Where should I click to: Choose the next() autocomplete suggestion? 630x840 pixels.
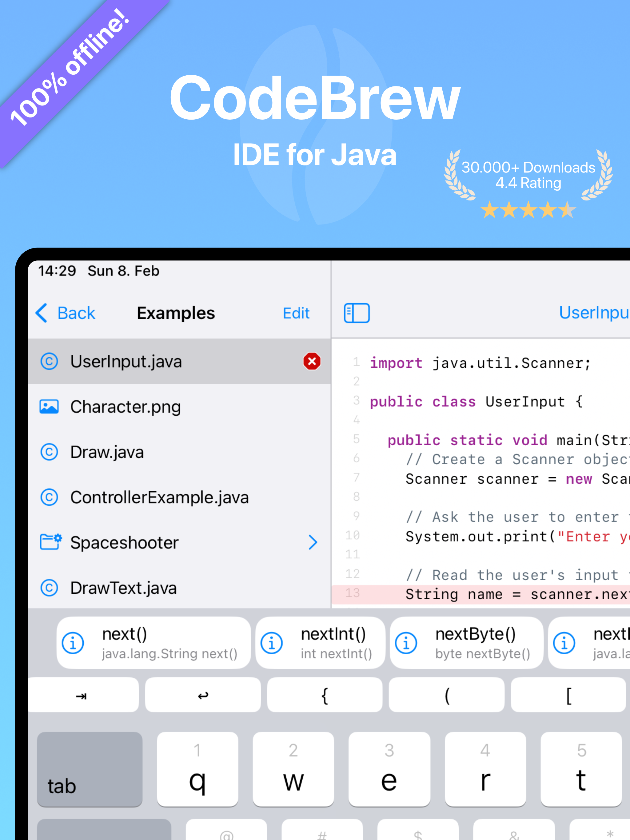coord(154,643)
